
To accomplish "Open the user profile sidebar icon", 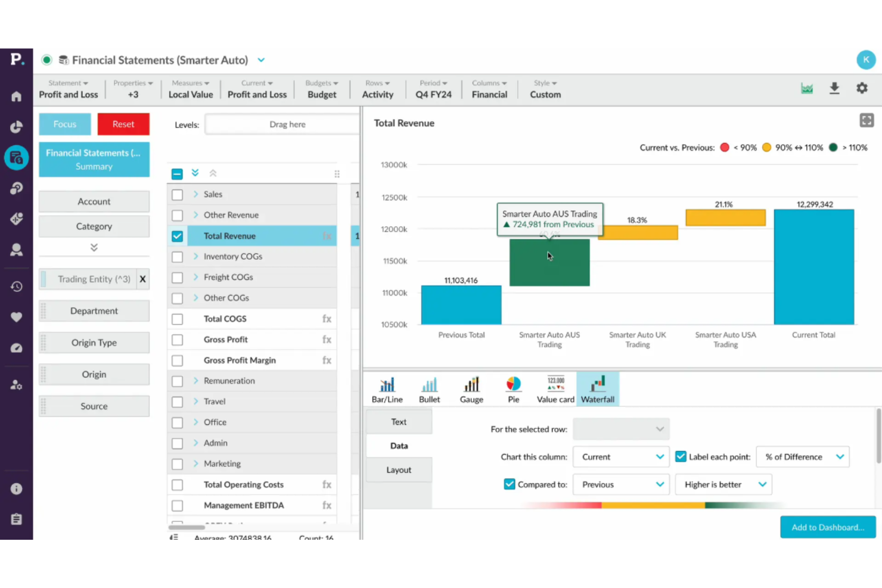I will 16,250.
